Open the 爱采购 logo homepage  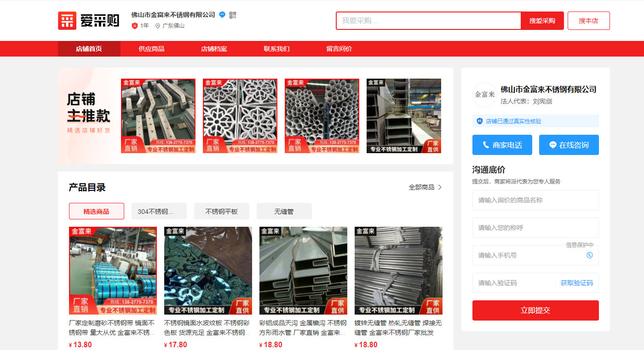88,21
